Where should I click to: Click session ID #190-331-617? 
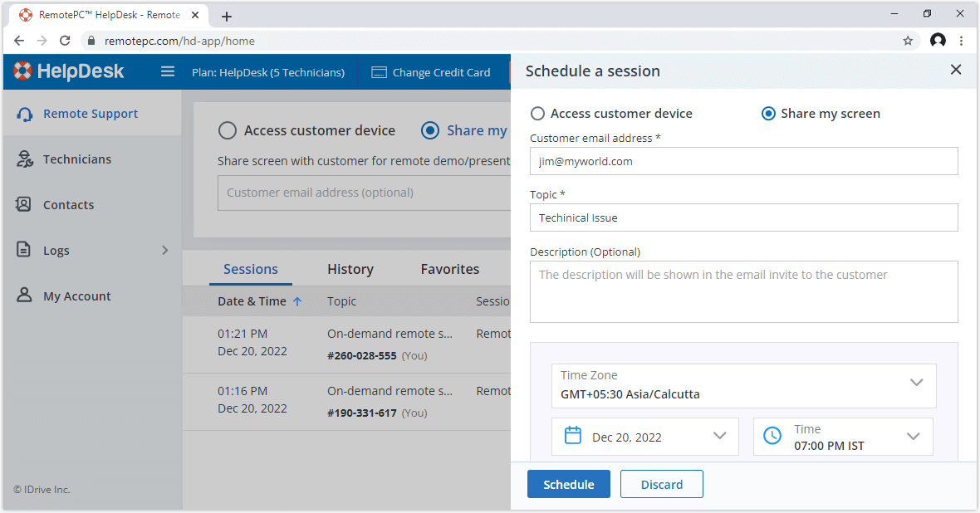coord(362,413)
